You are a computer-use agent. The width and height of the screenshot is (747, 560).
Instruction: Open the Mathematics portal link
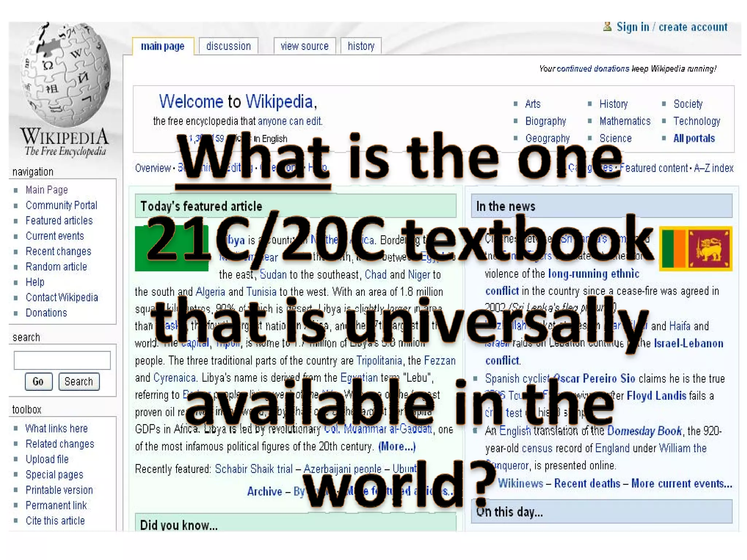(x=624, y=121)
